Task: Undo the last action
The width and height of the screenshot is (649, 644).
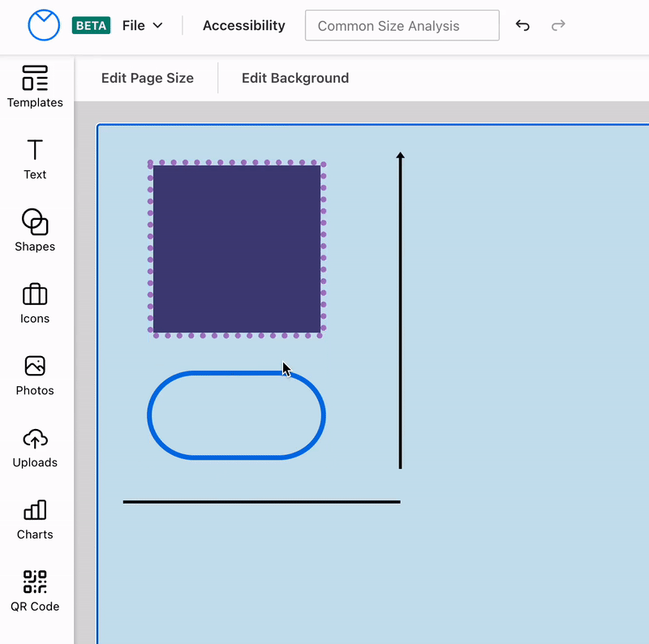Action: click(x=522, y=25)
